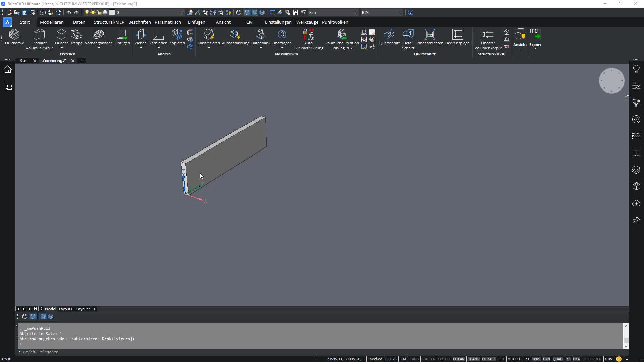
Task: Select the Quickdraw tool
Action: click(x=14, y=37)
